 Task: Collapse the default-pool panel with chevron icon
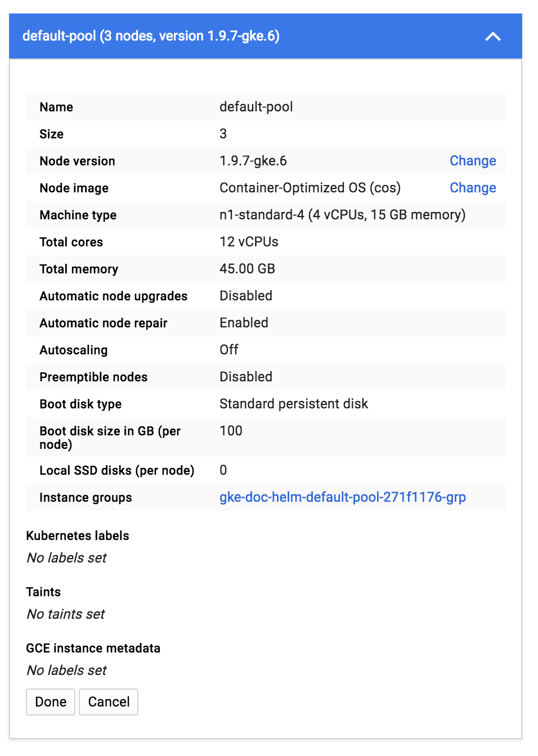click(x=493, y=37)
